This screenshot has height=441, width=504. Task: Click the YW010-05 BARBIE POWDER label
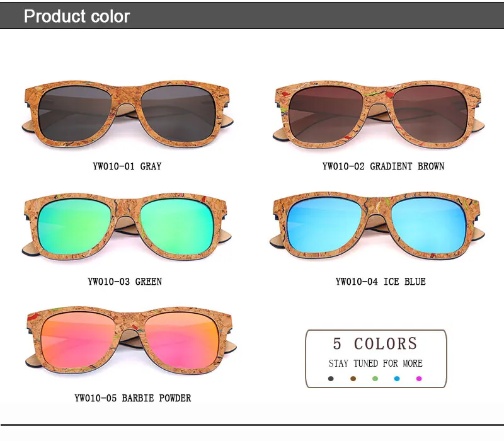click(x=133, y=398)
